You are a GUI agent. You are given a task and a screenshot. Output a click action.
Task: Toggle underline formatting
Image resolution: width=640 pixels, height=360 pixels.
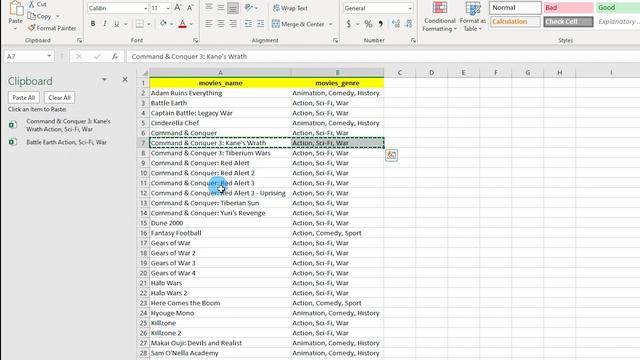point(117,24)
